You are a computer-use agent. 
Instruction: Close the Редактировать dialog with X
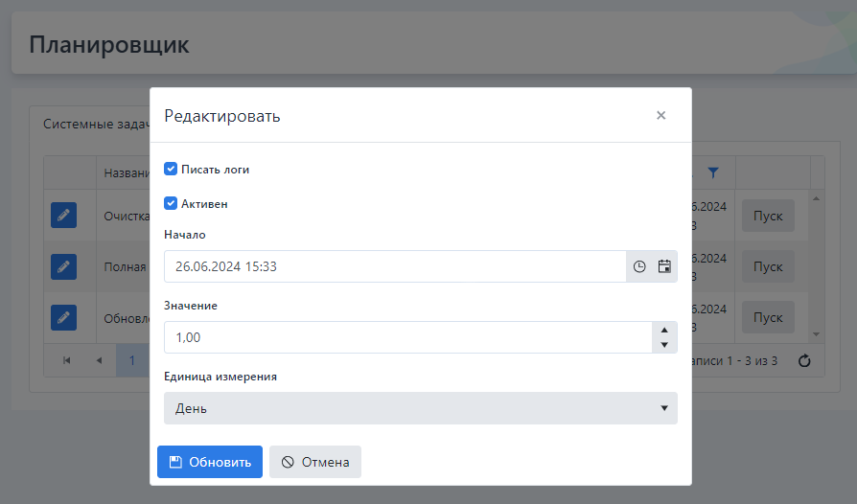click(x=660, y=115)
